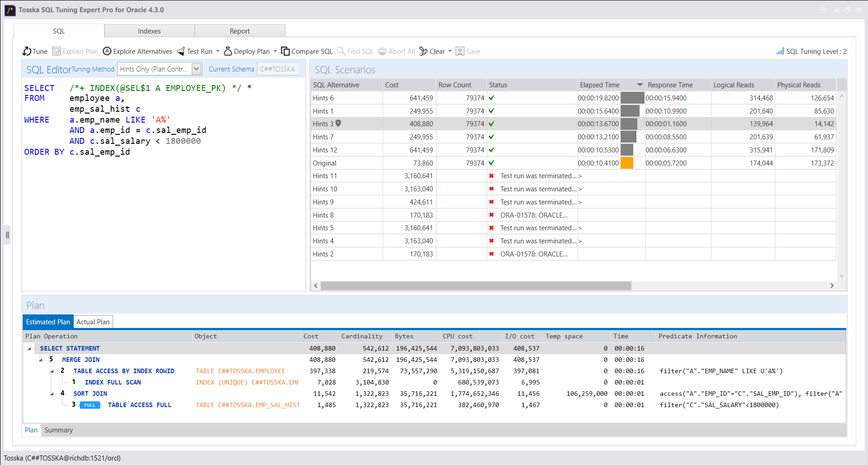Switch to the Report tab
Image resolution: width=868 pixels, height=465 pixels.
tap(240, 31)
